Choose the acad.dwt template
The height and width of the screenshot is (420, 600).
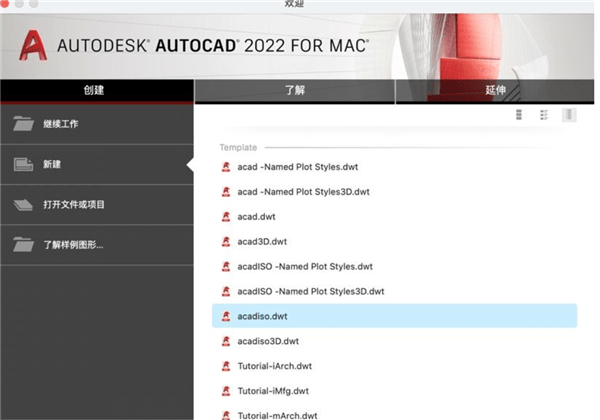click(x=395, y=217)
